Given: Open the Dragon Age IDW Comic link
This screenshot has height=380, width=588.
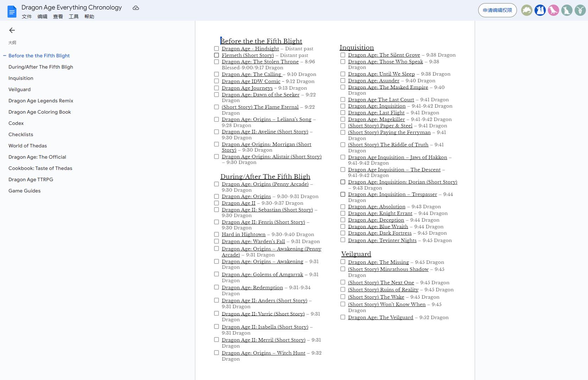Looking at the screenshot, I should (251, 81).
